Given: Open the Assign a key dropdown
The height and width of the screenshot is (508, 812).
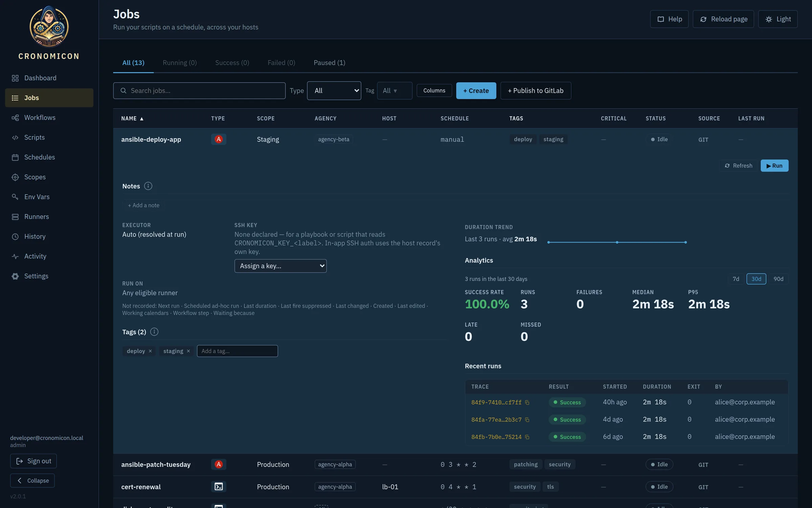Looking at the screenshot, I should pyautogui.click(x=280, y=266).
